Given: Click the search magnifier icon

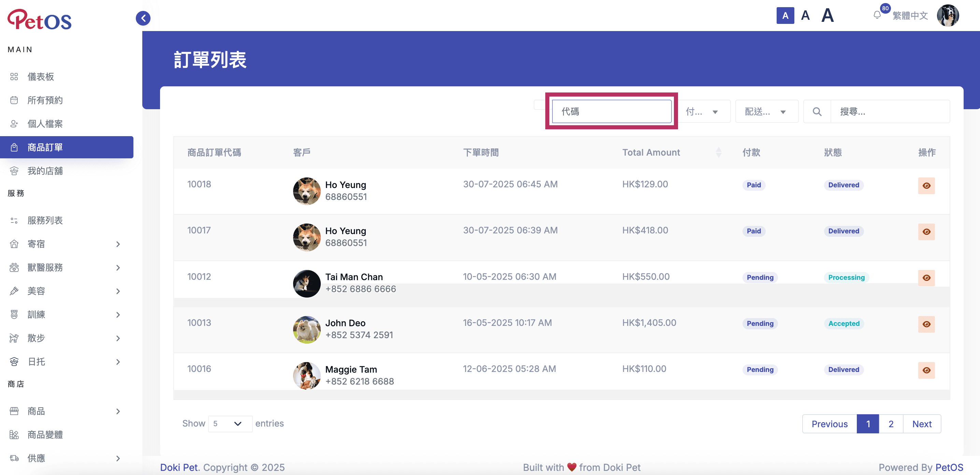Looking at the screenshot, I should (x=817, y=112).
